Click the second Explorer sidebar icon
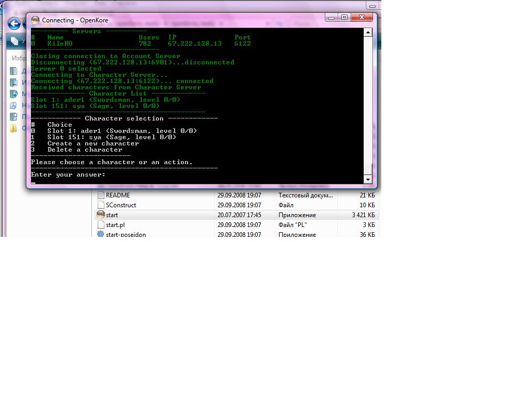This screenshot has width=532, height=399. [14, 83]
